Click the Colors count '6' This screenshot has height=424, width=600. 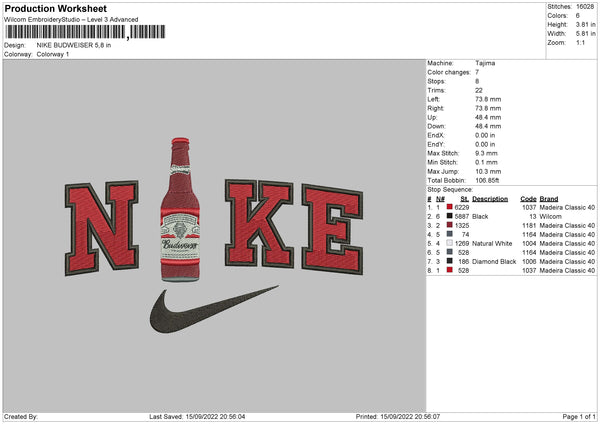tap(578, 16)
